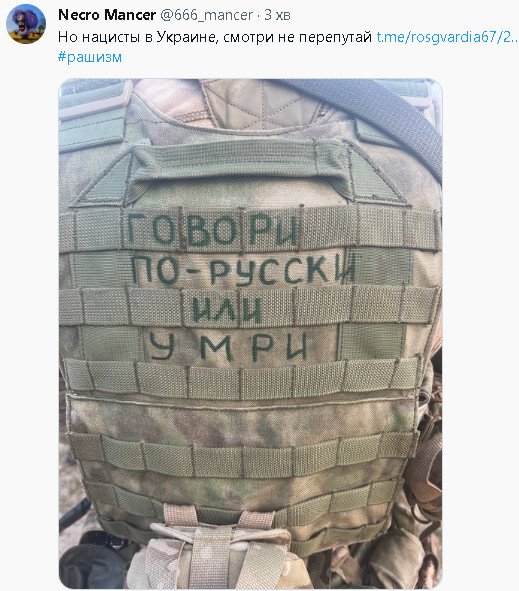The image size is (519, 591).
Task: Open Necro Mancer's profile avatar
Action: 26,24
